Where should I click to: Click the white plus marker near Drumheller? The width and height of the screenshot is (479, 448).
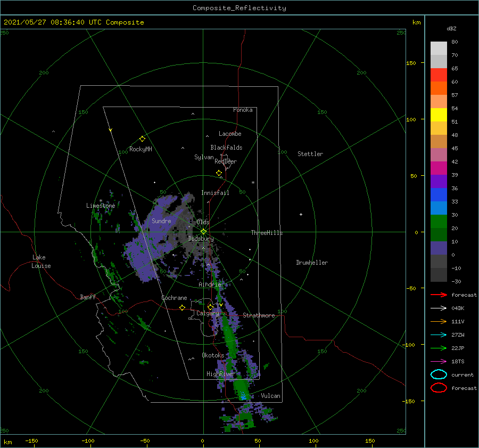(x=301, y=214)
